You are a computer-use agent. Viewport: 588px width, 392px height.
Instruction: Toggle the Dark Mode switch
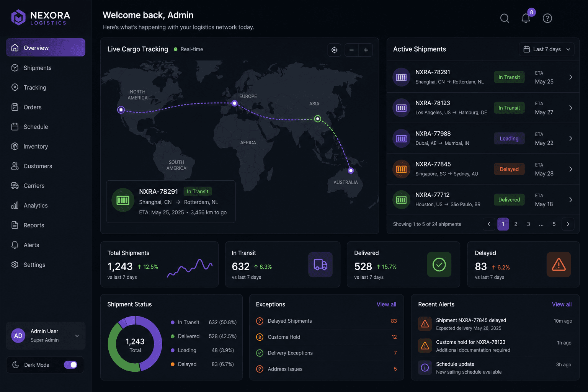(x=70, y=365)
